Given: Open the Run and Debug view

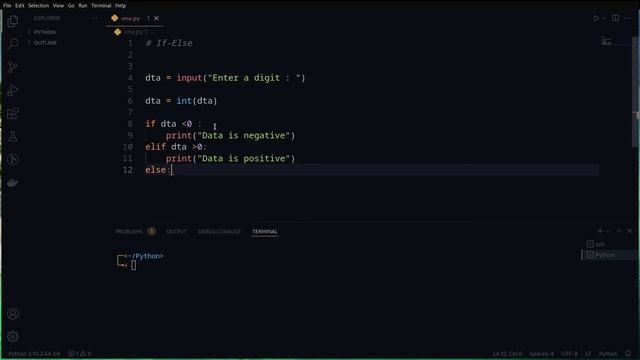Looking at the screenshot, I should tap(13, 90).
